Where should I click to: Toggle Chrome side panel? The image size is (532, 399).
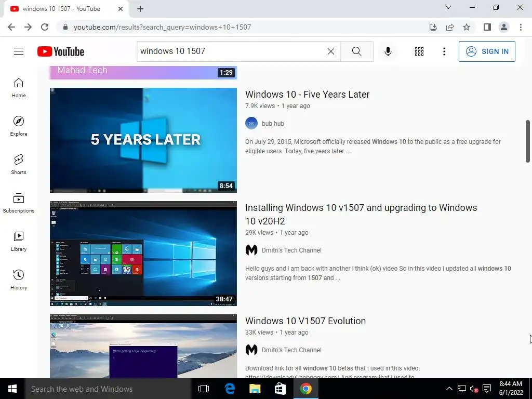tap(487, 27)
